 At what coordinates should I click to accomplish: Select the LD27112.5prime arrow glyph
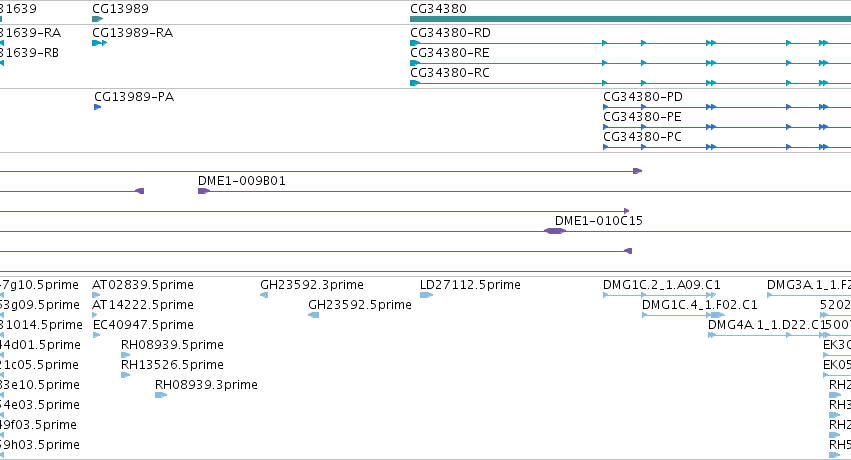[x=426, y=295]
